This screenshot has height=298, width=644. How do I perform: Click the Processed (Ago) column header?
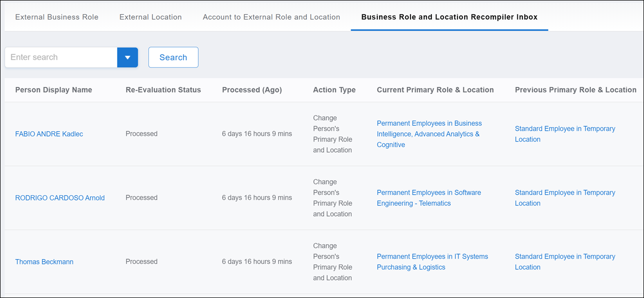click(x=251, y=90)
